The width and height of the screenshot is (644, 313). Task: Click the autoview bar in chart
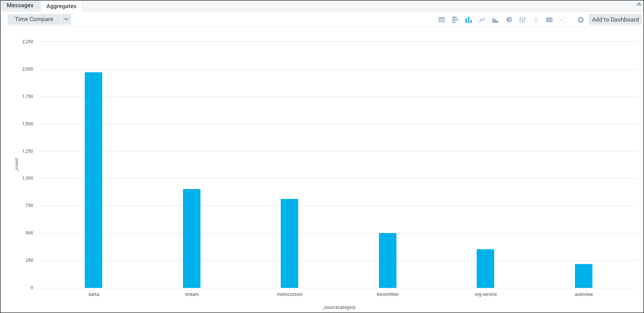pyautogui.click(x=583, y=276)
